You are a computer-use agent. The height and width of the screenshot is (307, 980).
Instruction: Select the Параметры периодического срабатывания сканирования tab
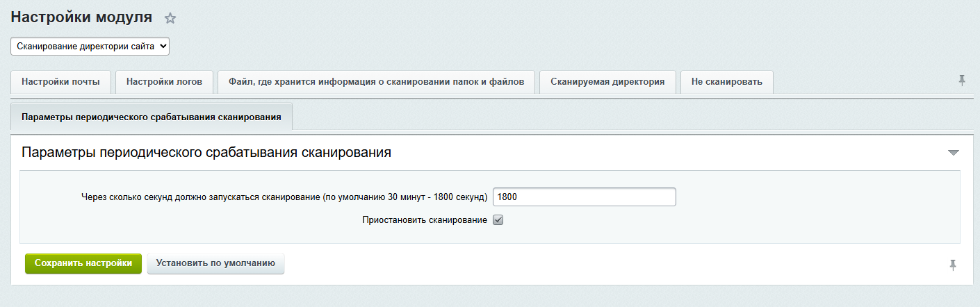152,117
